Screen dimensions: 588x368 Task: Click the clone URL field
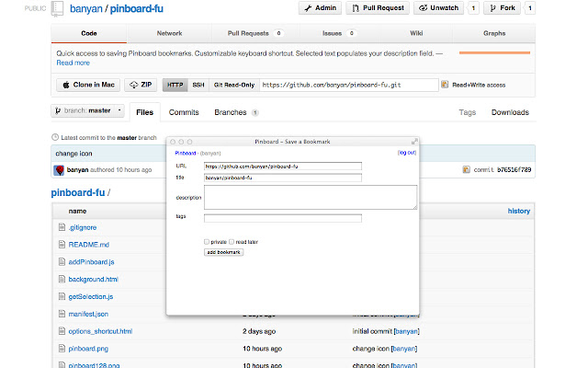pos(349,85)
